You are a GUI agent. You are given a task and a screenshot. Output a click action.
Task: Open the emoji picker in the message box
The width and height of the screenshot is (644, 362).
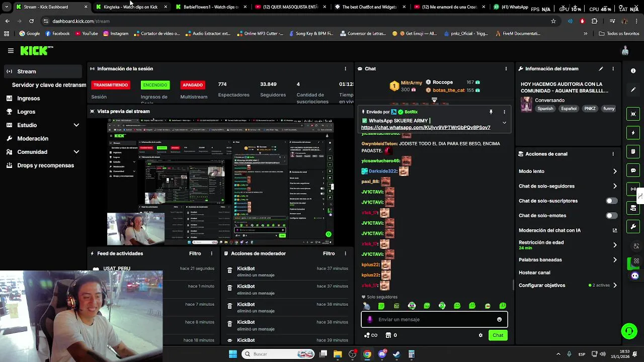tap(499, 319)
